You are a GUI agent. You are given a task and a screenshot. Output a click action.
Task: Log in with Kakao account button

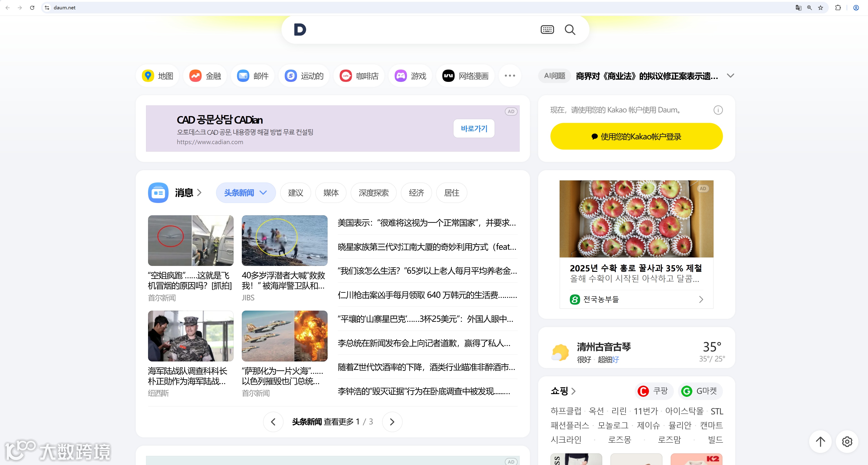coord(636,136)
